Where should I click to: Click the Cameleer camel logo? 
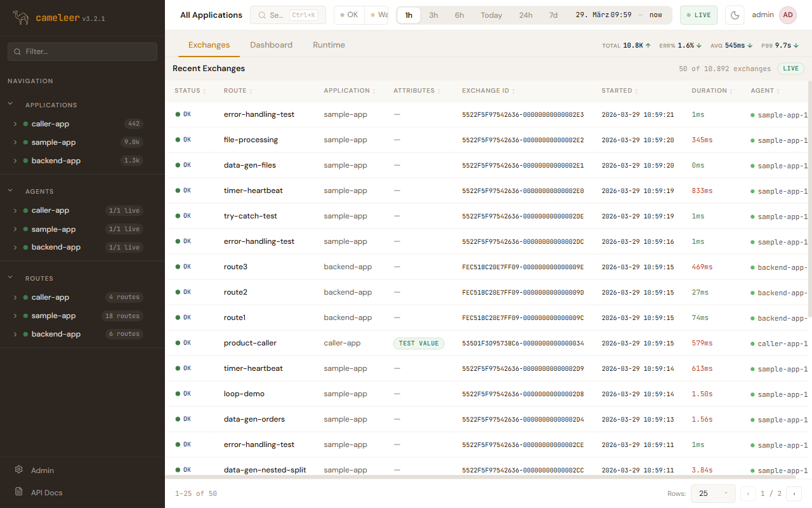[21, 18]
